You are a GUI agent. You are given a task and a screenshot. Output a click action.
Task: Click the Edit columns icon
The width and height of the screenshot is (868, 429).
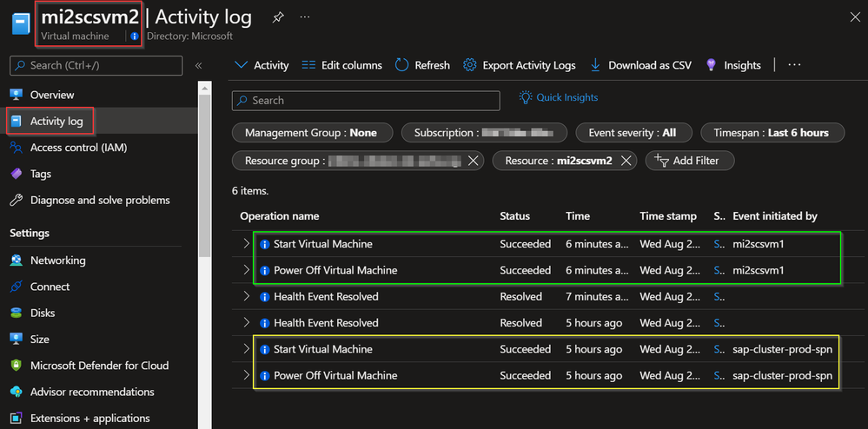coord(308,65)
